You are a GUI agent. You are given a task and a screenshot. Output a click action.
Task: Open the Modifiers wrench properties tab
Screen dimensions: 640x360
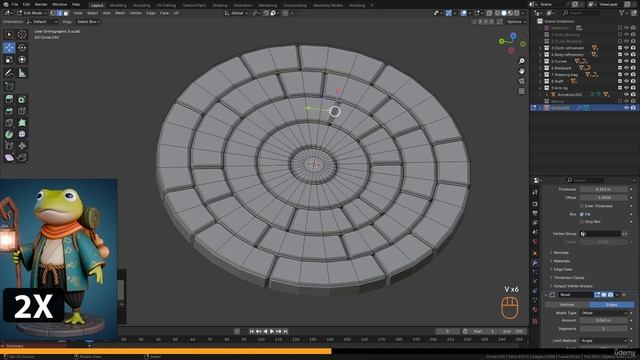[535, 262]
